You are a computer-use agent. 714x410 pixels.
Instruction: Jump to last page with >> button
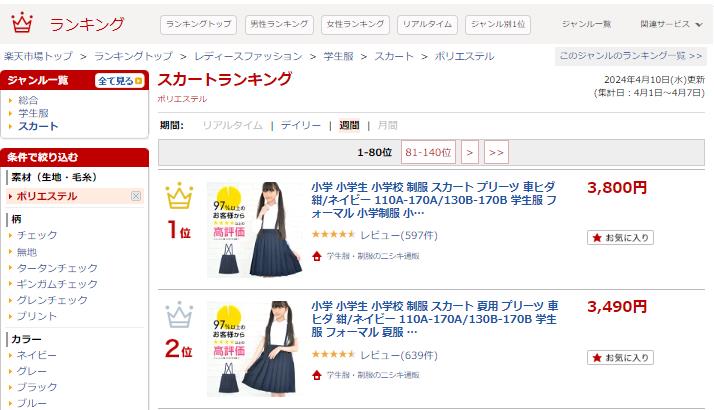click(496, 152)
